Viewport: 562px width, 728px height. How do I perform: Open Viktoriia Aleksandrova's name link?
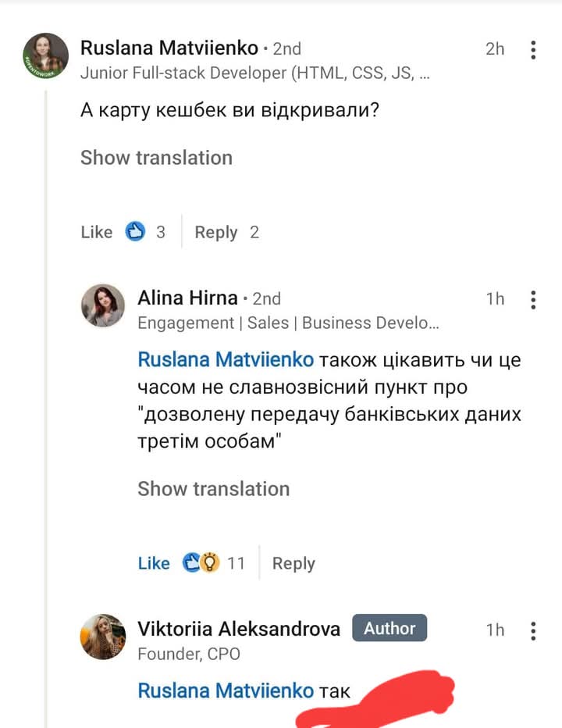[239, 629]
